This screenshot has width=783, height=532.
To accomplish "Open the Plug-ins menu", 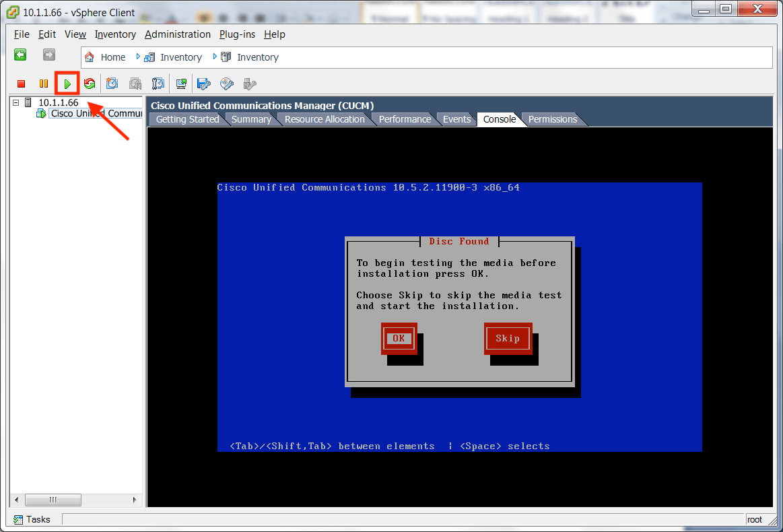I will pos(237,34).
